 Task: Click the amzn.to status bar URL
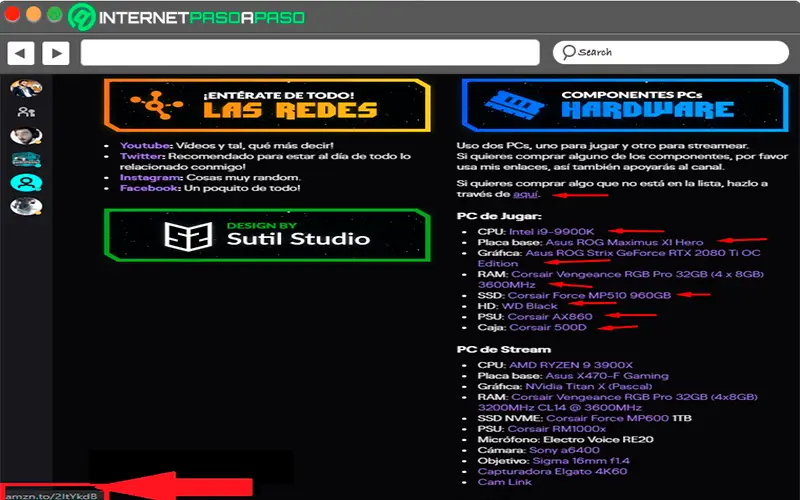point(51,495)
